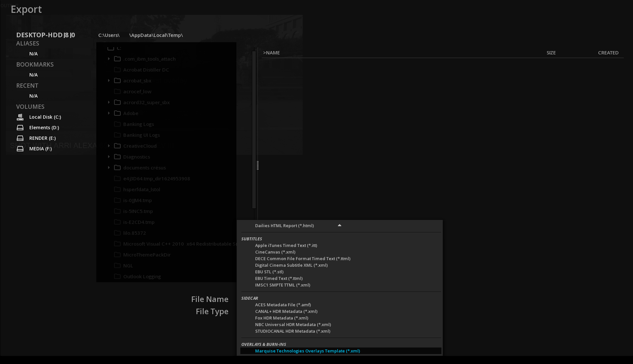The height and width of the screenshot is (364, 633).
Task: Sort file list by CREATED column
Action: (x=608, y=53)
